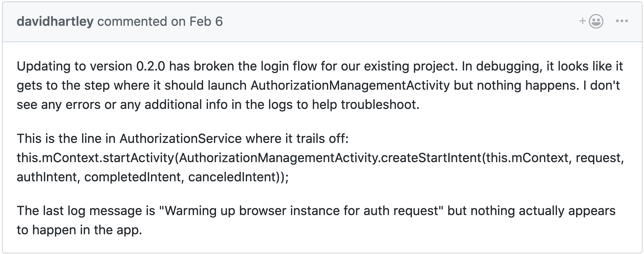Open the three-dot comment options menu
Screen dimensions: 644x254
(622, 21)
